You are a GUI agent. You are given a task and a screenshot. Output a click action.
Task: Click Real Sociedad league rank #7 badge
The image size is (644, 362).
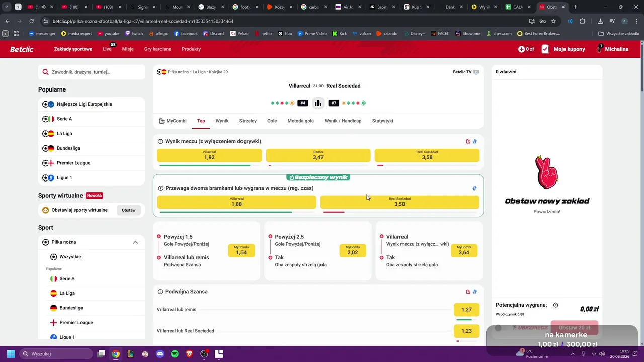point(334,103)
